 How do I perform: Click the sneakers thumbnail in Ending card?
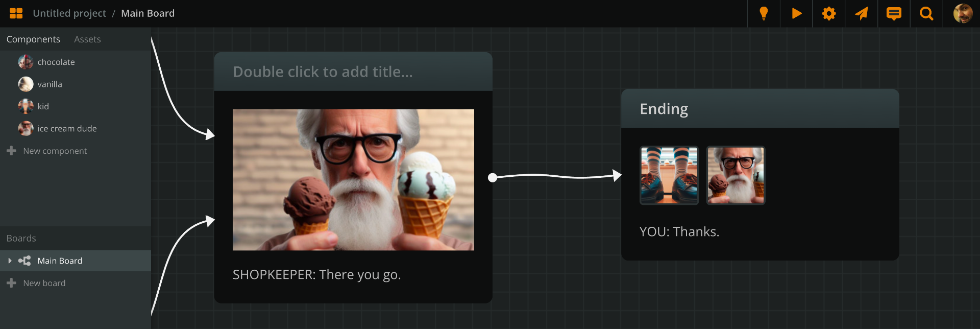click(669, 175)
